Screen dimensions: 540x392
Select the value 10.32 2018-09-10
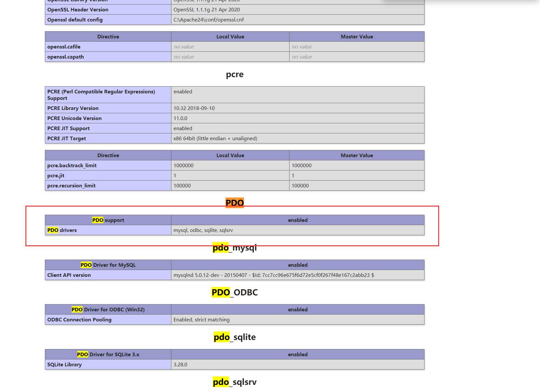[x=194, y=108]
